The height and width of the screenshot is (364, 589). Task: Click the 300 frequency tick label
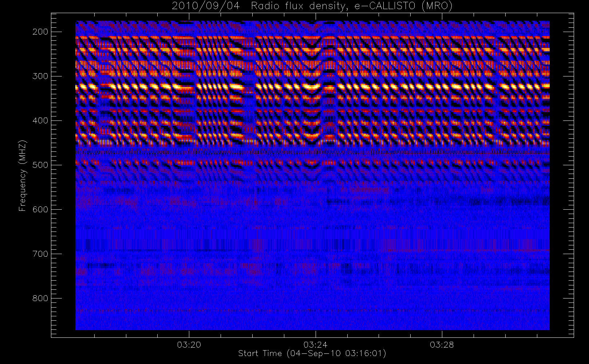40,76
